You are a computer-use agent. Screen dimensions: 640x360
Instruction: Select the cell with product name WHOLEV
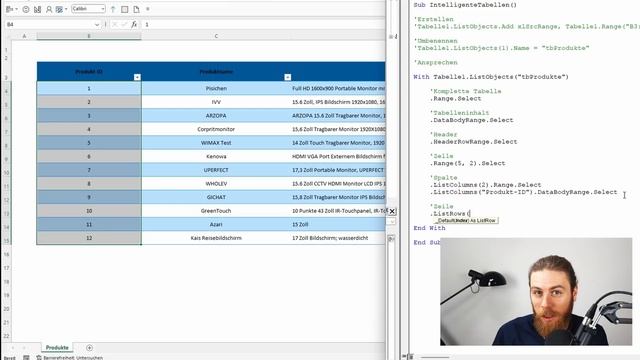pos(216,184)
